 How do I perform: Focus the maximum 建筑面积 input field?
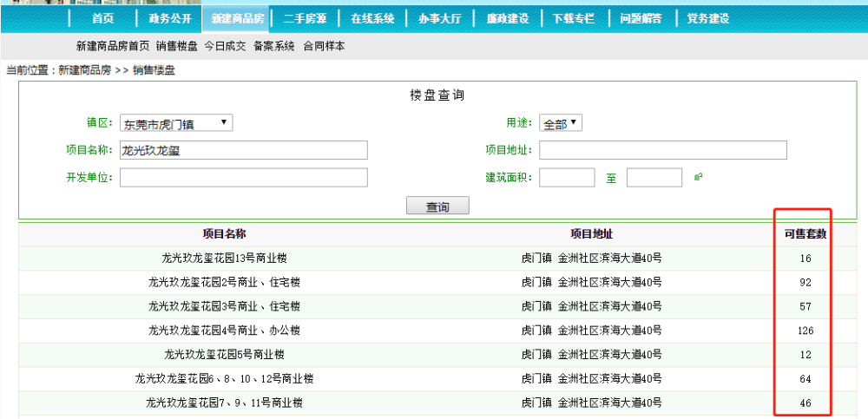654,178
